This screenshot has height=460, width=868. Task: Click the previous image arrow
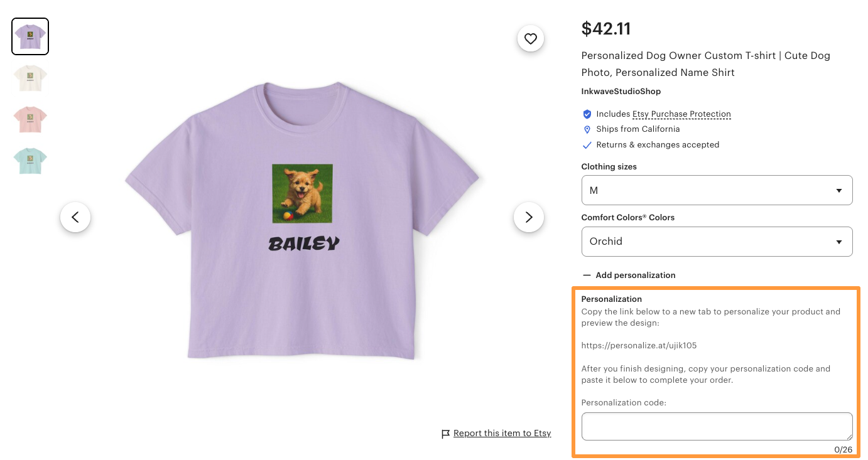[x=75, y=217]
